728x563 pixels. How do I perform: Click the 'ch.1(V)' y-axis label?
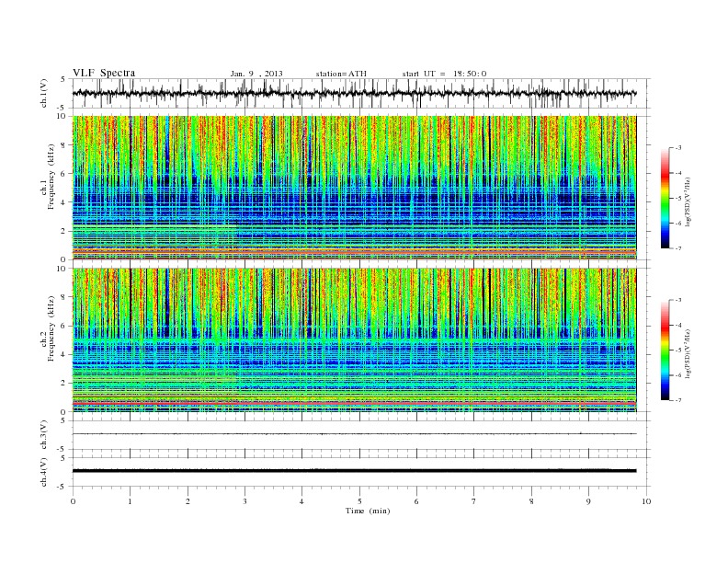(x=44, y=93)
